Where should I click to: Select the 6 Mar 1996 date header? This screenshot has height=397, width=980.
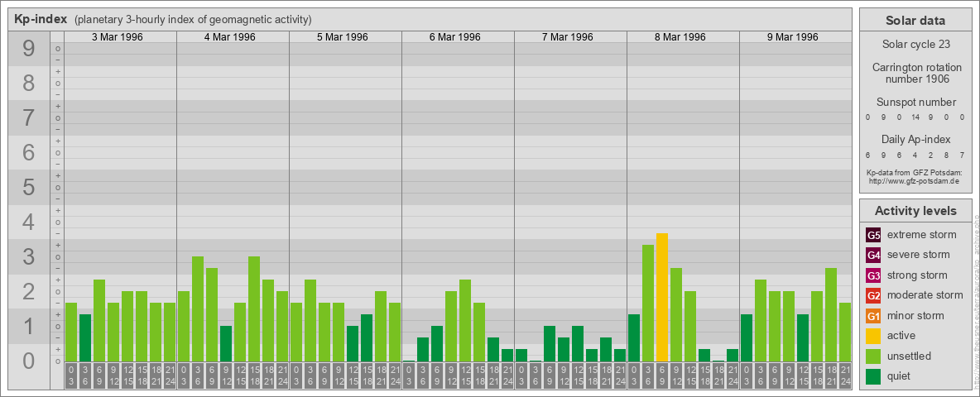coord(455,37)
